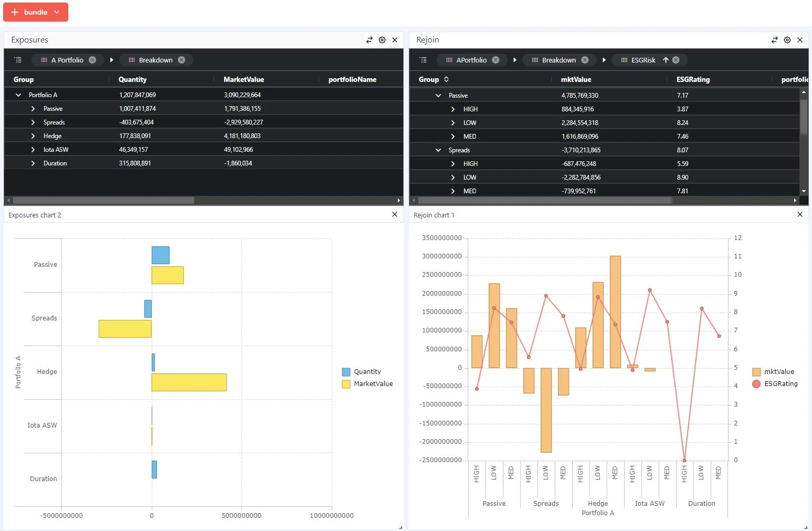Sort by MarketValue column header
The image size is (812, 531).
point(244,79)
